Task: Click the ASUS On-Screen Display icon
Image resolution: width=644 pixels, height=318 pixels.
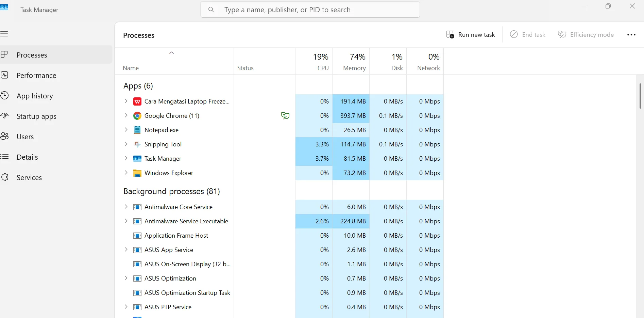Action: 137,264
